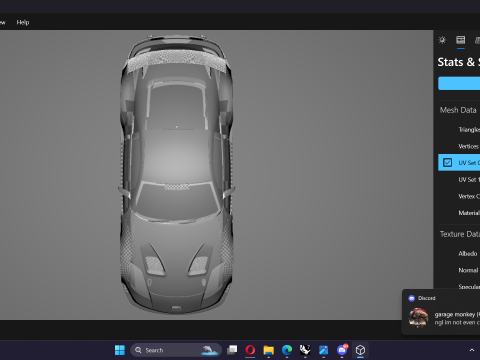This screenshot has height=360, width=480.
Task: Select the Normal texture row
Action: 459,270
